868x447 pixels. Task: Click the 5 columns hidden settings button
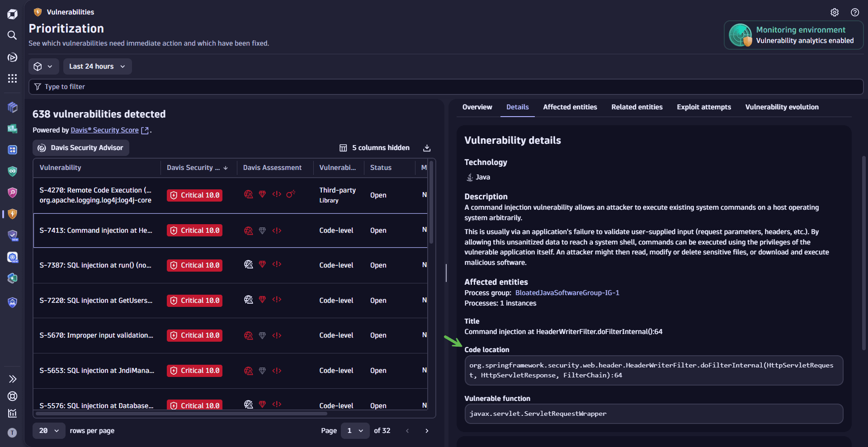click(x=374, y=148)
